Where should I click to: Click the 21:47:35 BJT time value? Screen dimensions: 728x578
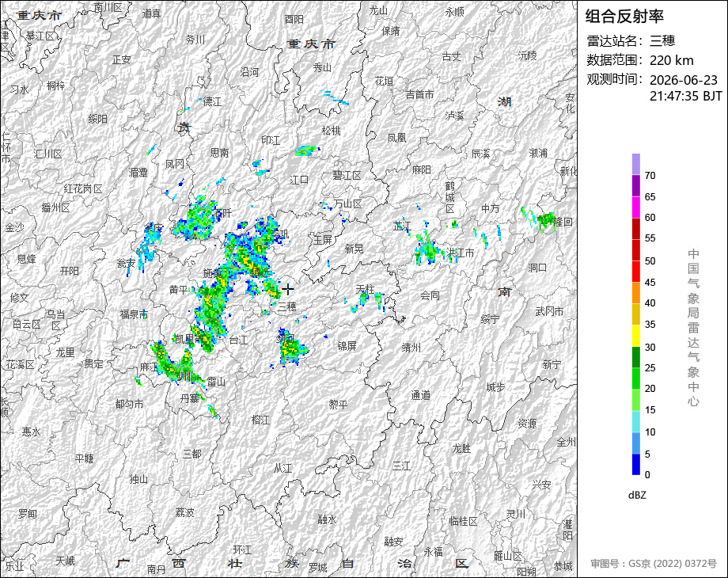point(686,96)
